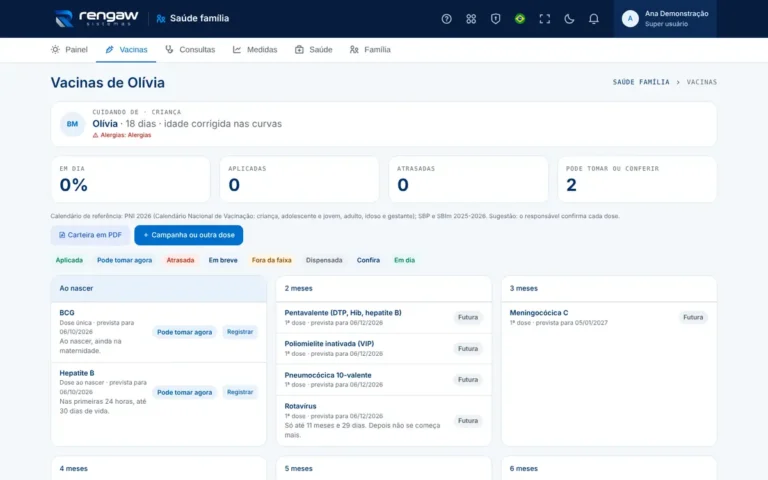Viewport: 768px width, 480px height.
Task: Click the 2 meses column header
Action: coord(384,288)
